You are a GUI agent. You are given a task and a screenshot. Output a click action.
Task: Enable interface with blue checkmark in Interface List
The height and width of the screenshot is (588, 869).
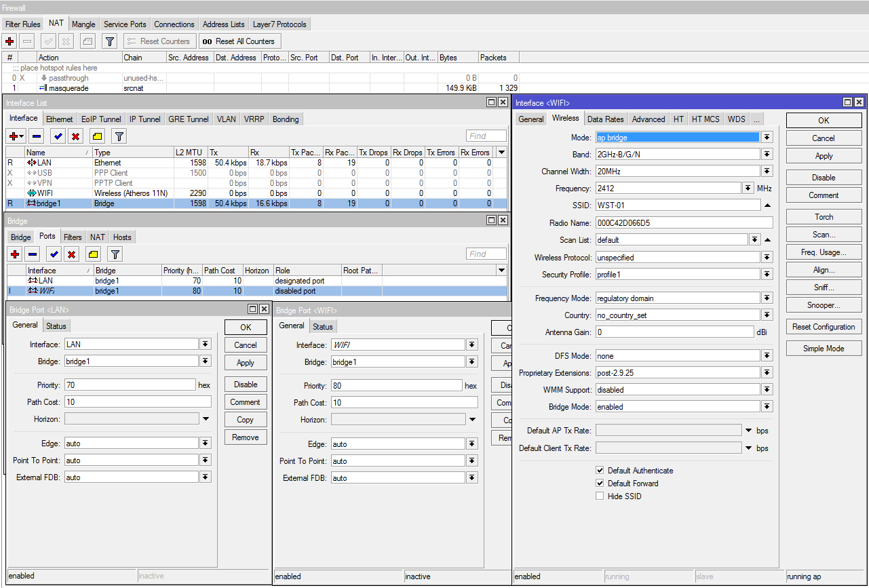58,136
